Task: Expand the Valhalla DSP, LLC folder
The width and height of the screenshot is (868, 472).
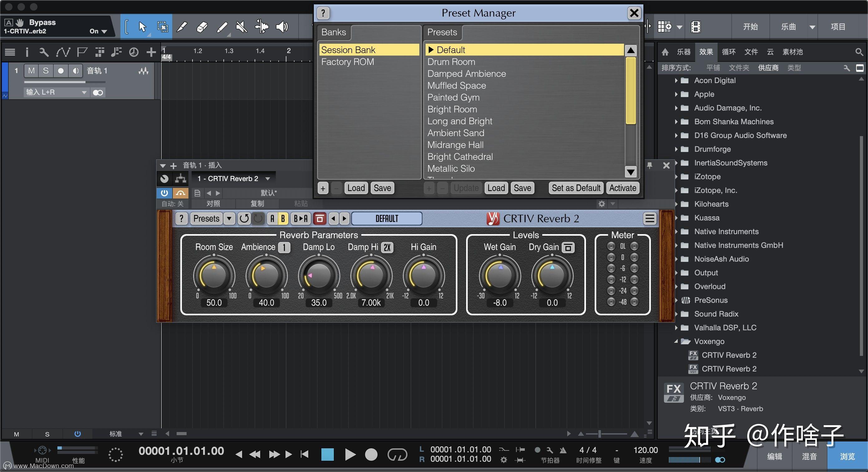Action: click(676, 328)
